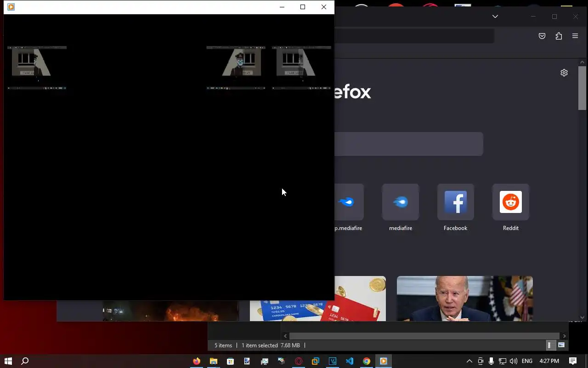Click '1 item selected 7.68 MB' status text

tap(271, 345)
